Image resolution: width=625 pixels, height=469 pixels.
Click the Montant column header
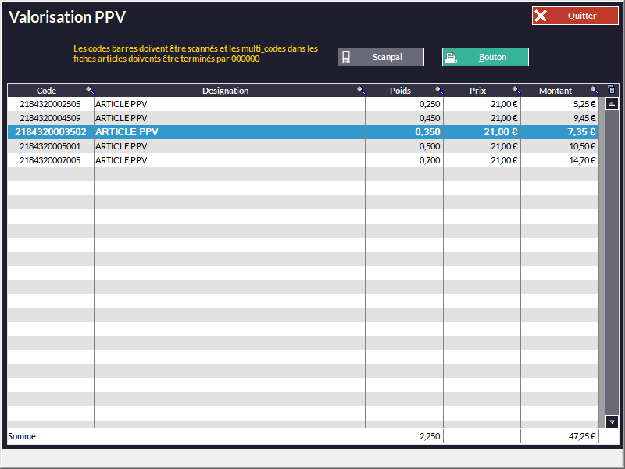555,90
